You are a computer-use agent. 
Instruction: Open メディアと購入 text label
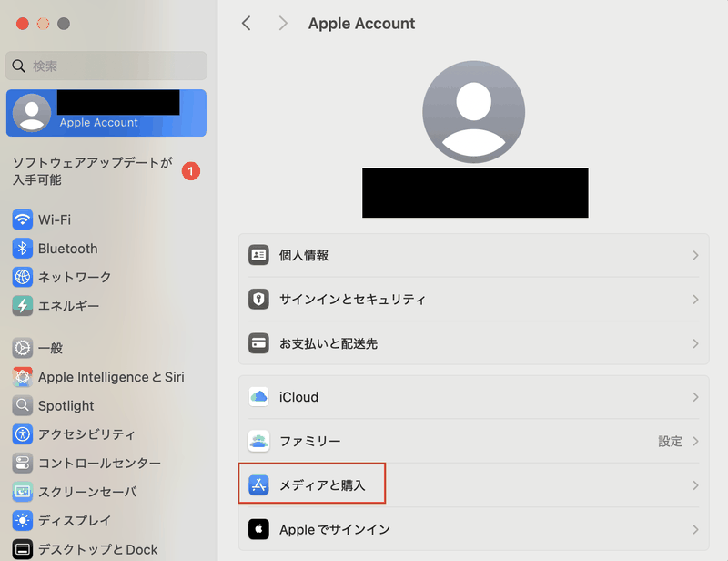pos(322,485)
